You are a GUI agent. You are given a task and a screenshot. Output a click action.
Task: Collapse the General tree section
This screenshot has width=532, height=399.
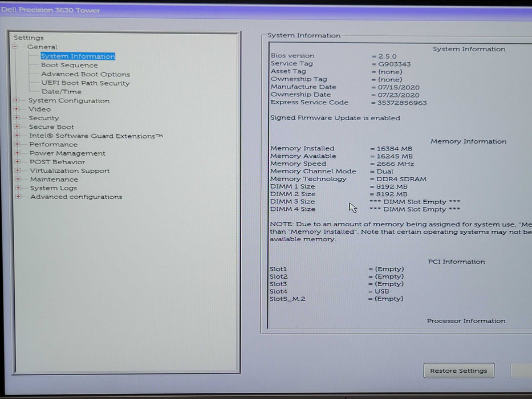(x=16, y=47)
